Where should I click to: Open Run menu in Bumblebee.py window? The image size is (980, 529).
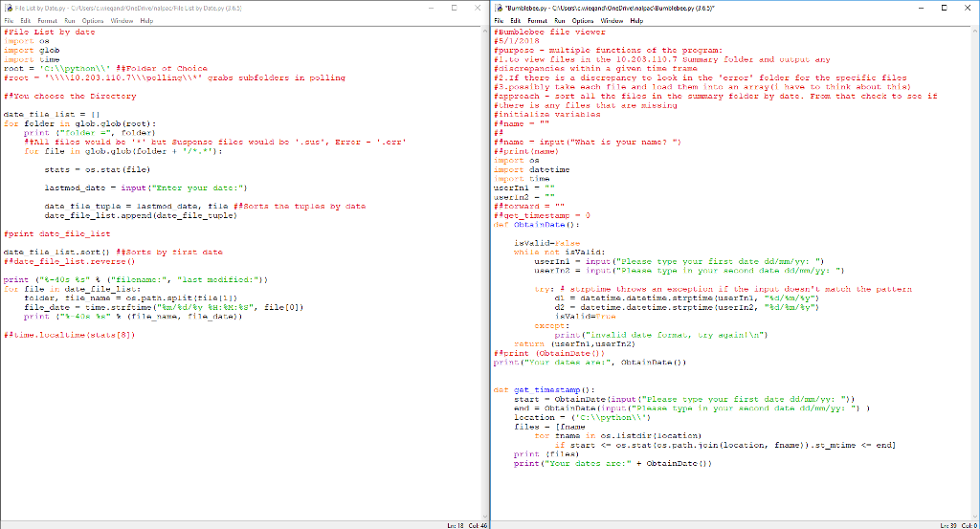(559, 21)
